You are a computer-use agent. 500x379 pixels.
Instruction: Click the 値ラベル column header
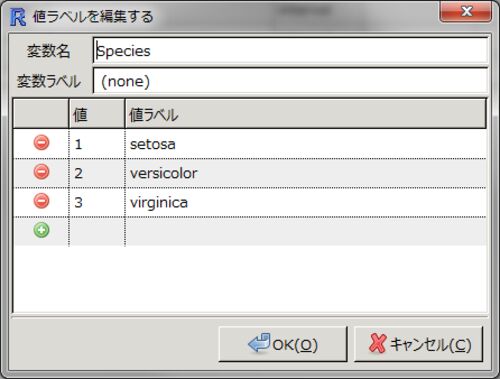[306, 114]
